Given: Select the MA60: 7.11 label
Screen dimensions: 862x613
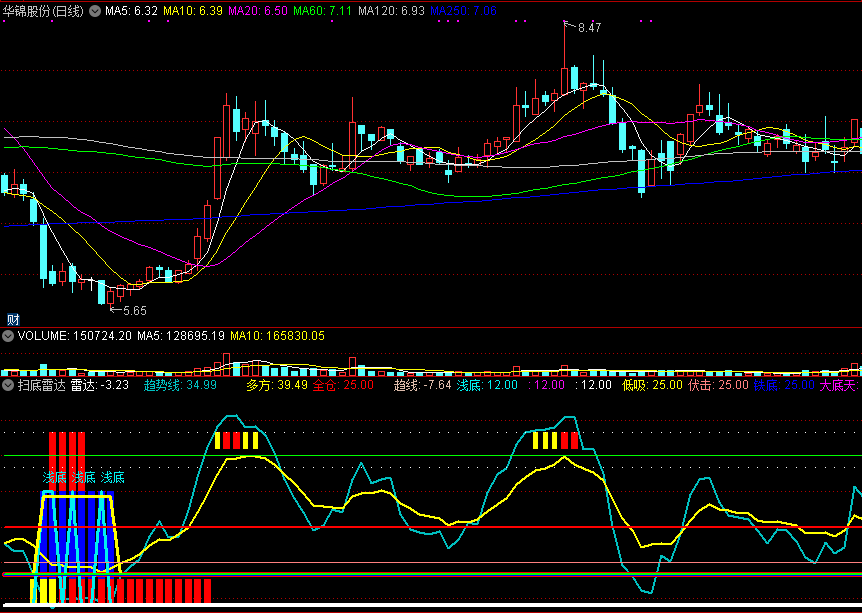Looking at the screenshot, I should point(322,11).
